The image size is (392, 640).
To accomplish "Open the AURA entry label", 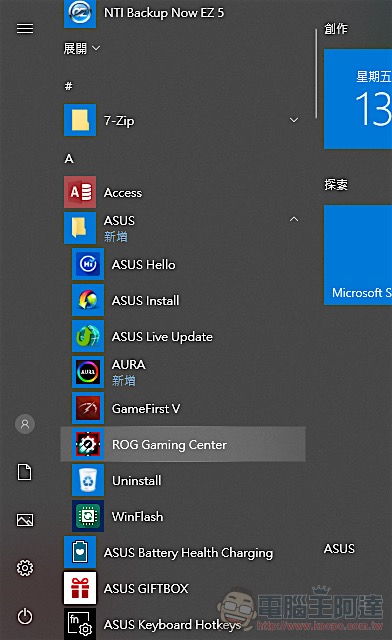I will [129, 364].
